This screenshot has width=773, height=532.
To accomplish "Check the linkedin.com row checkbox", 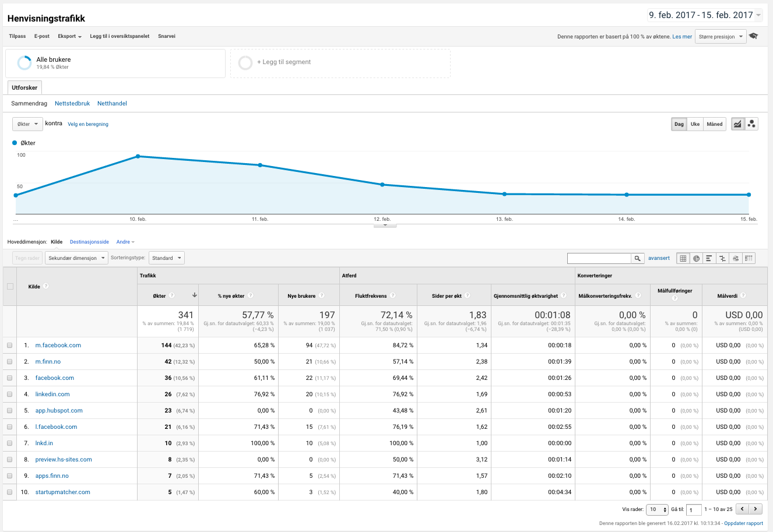I will tap(10, 394).
